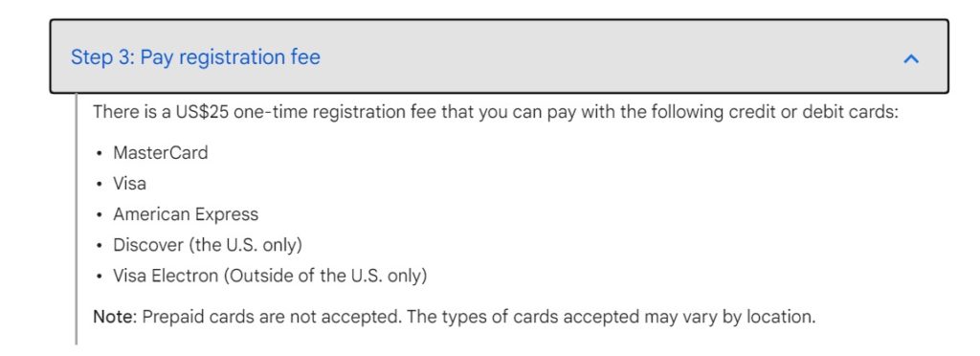Click the bullet point beside Visa Electron
This screenshot has width=980, height=356.
coord(99,276)
